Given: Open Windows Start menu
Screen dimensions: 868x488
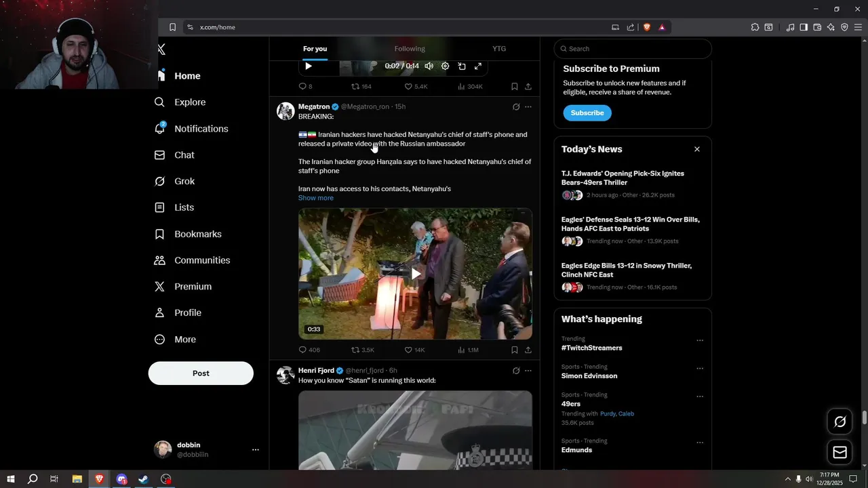Looking at the screenshot, I should (11, 479).
